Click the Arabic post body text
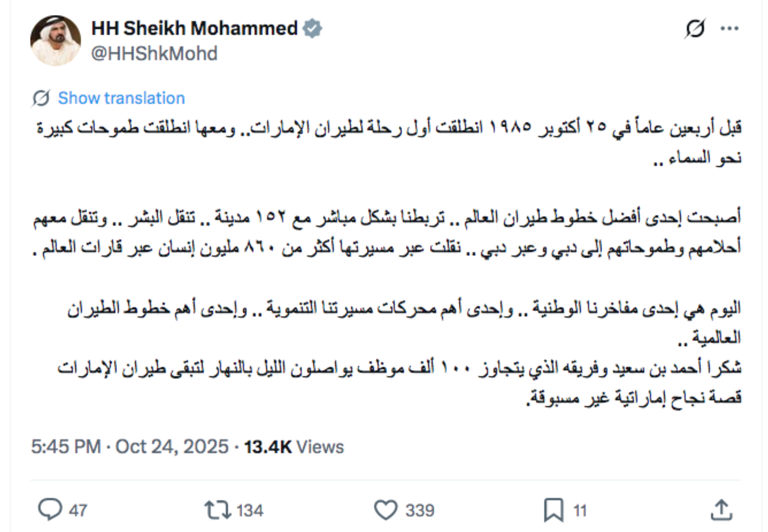This screenshot has height=532, width=768. (387, 247)
